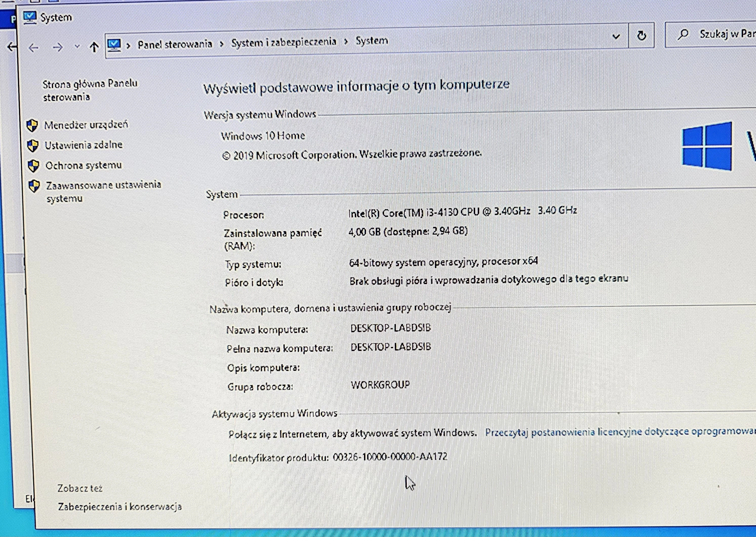This screenshot has height=537, width=756.
Task: Go forward with the forward arrow
Action: pos(58,48)
